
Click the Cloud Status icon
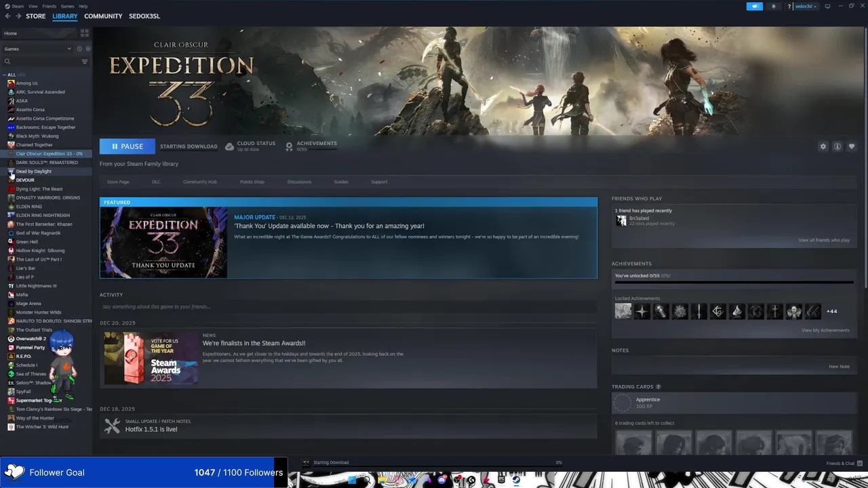pos(229,146)
